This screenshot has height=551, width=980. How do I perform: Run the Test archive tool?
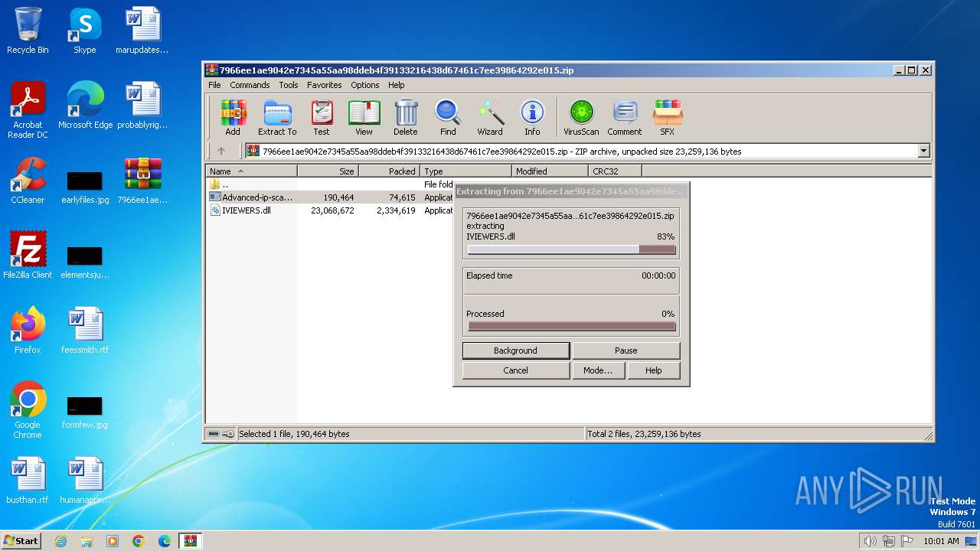(322, 118)
